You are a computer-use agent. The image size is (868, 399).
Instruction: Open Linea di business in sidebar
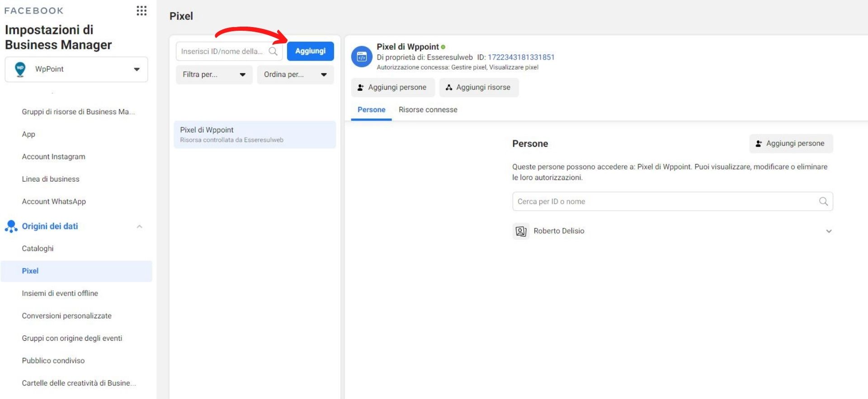[x=51, y=179]
